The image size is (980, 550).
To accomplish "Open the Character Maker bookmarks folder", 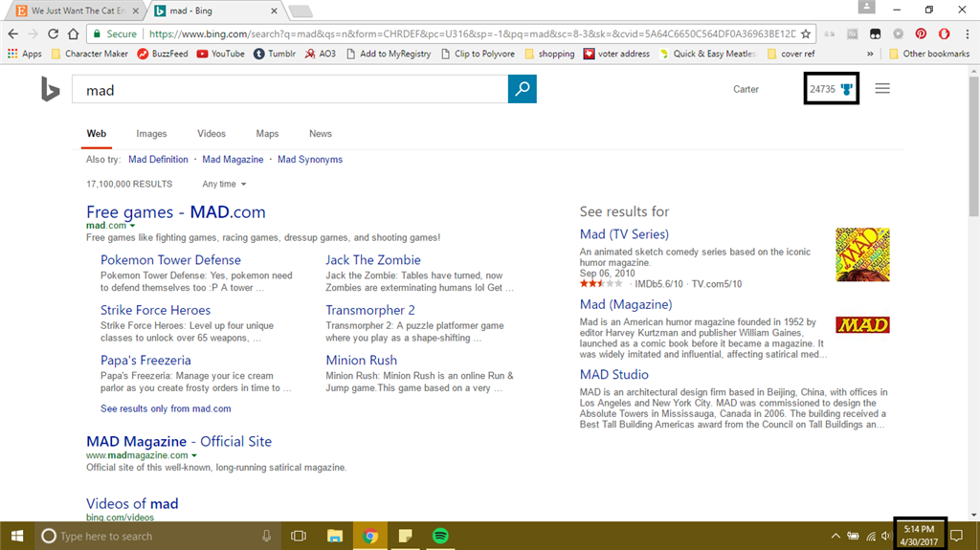I will point(89,54).
